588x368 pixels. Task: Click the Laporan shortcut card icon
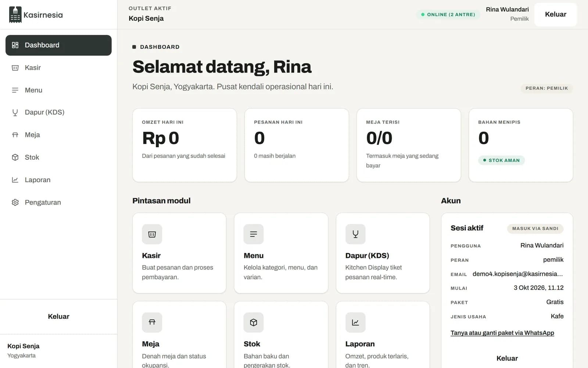pos(355,322)
